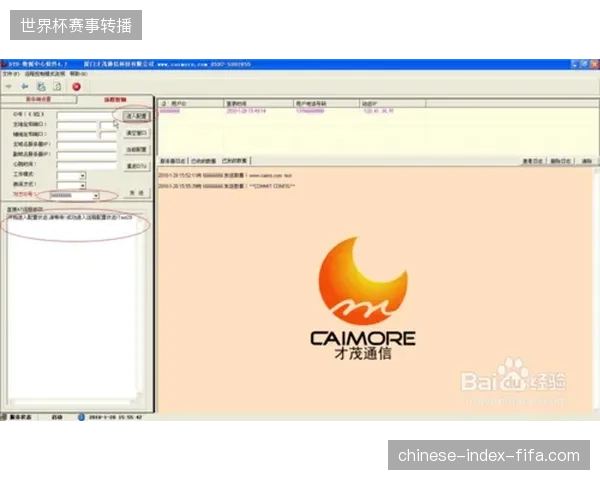Click the 删除日志 button above the log
The image size is (600, 480).
[x=561, y=161]
